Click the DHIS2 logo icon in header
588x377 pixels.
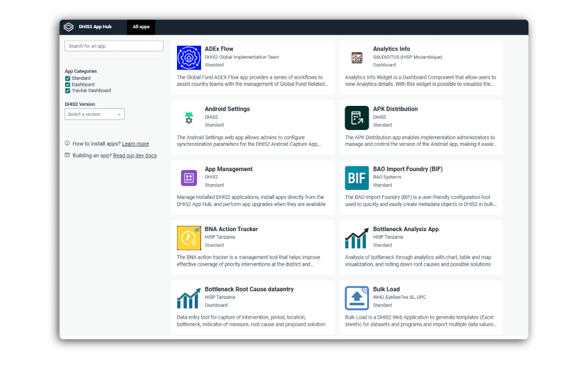pos(68,27)
